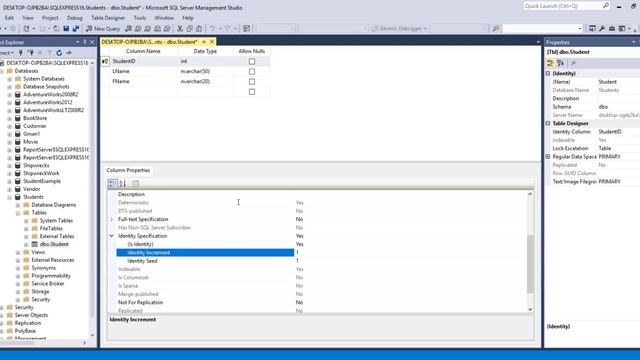Click the Copy icon in toolbar
This screenshot has height=360, width=640.
pyautogui.click(x=189, y=29)
